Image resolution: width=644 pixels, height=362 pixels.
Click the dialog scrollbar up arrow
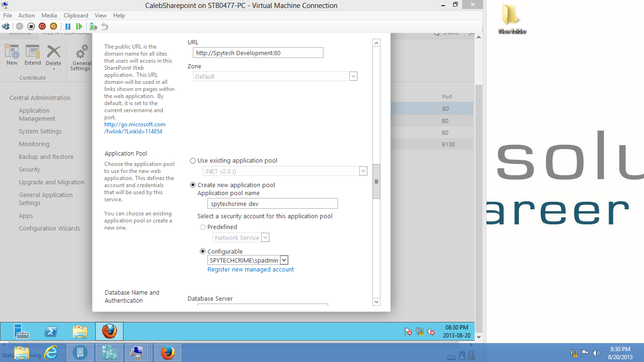(376, 43)
